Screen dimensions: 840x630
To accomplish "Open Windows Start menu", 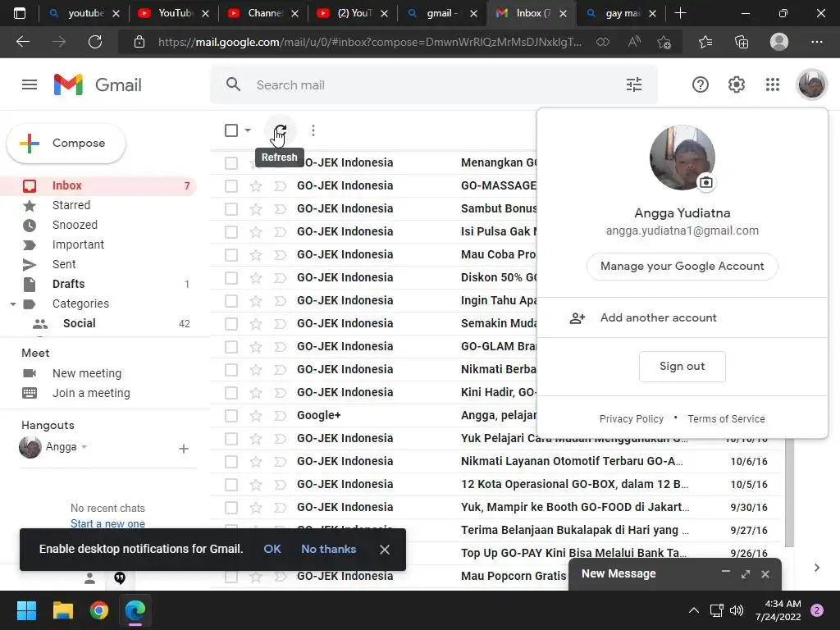I will tap(26, 610).
